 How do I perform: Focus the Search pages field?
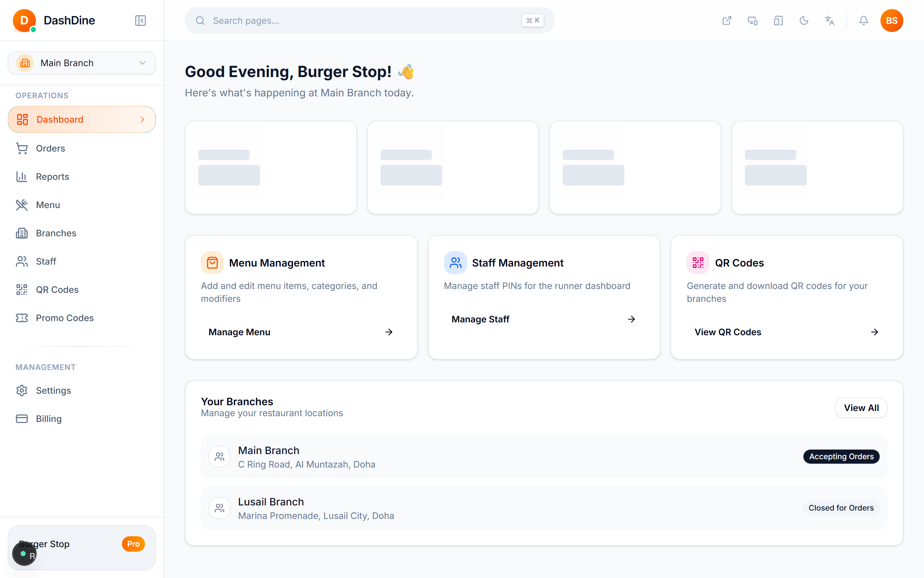point(369,20)
